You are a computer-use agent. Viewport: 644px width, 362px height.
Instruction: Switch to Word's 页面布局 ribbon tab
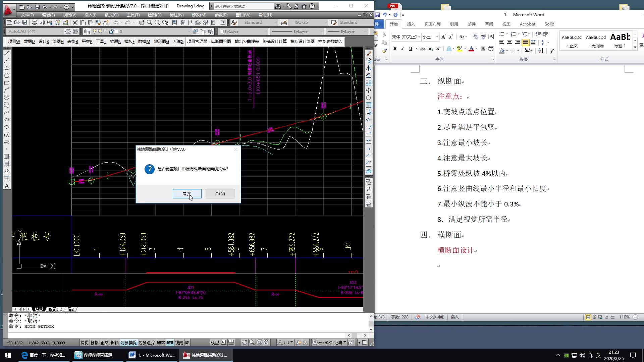tap(432, 24)
